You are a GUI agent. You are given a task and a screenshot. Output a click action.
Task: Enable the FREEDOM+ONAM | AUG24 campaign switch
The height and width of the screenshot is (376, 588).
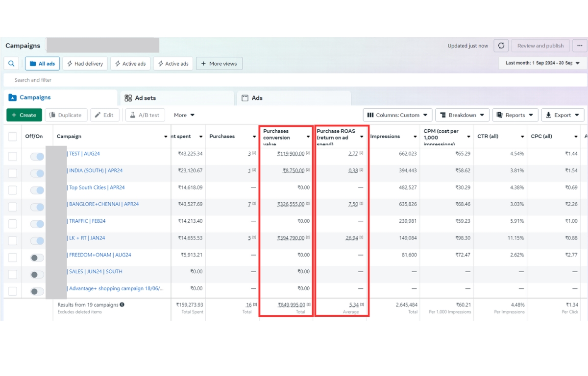[37, 258]
